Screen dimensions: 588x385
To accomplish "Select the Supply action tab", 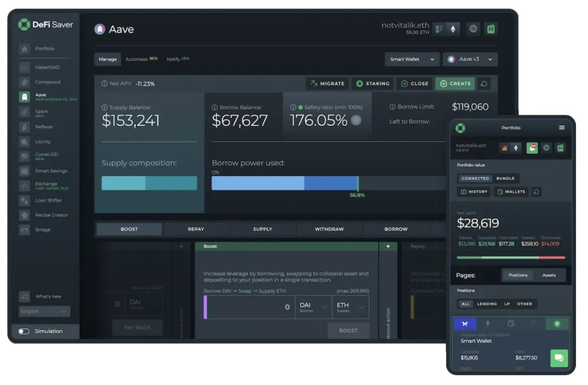I will (262, 229).
